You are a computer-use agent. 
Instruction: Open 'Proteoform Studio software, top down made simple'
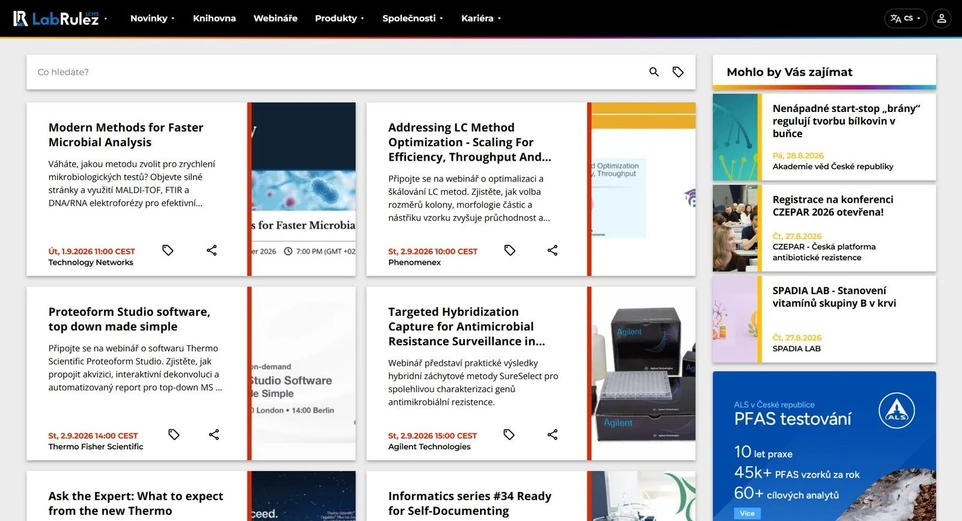(x=129, y=319)
